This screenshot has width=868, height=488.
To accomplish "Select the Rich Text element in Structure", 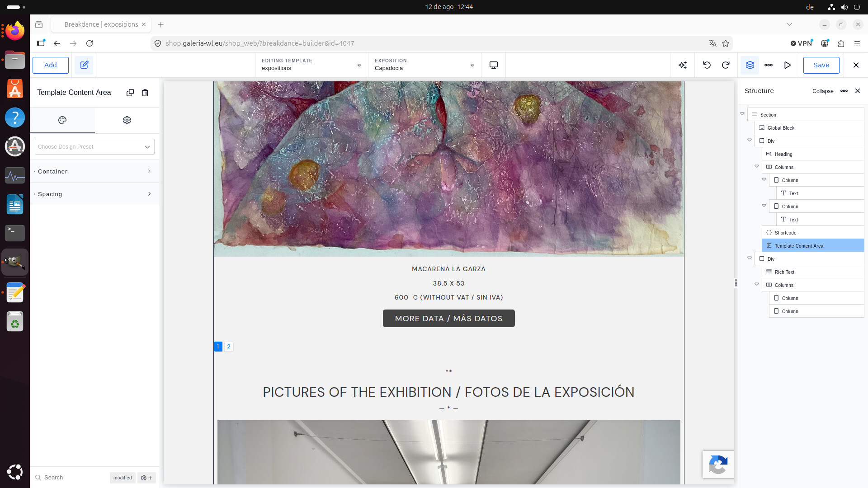I will [x=813, y=272].
